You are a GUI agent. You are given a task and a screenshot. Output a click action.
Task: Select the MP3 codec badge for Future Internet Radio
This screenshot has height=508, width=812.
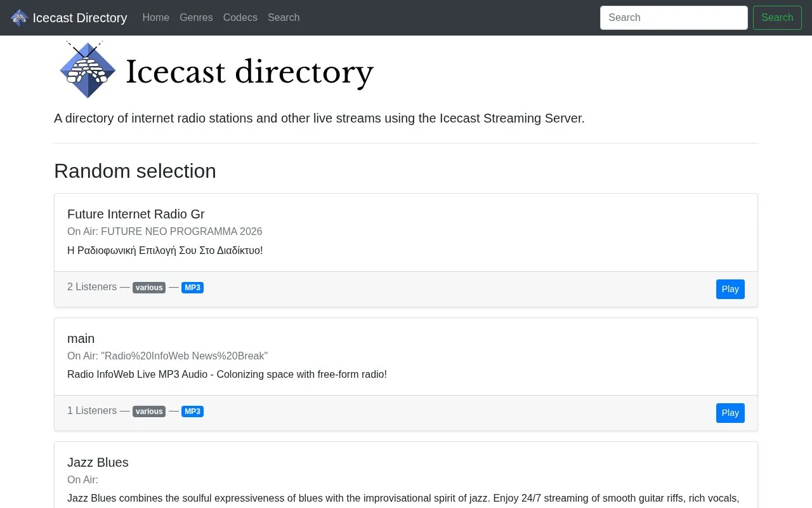click(x=192, y=288)
